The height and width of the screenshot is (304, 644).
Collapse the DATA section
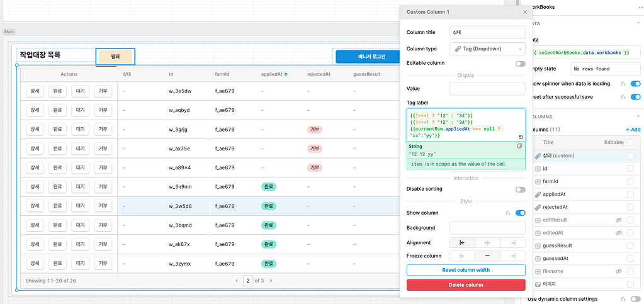click(x=637, y=23)
